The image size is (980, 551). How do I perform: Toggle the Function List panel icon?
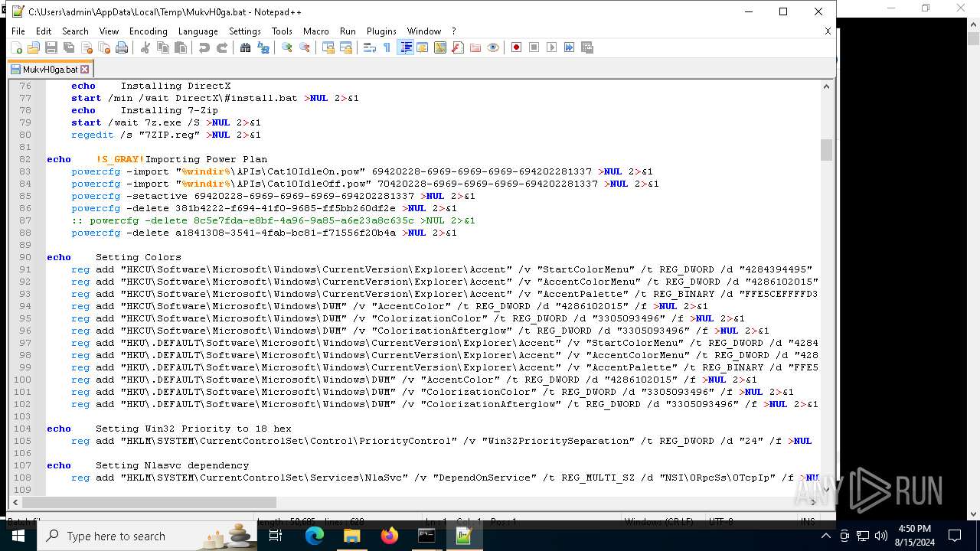point(458,47)
